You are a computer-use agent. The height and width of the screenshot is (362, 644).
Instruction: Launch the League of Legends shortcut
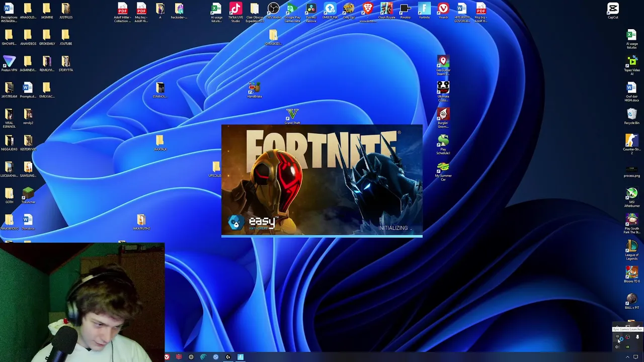click(x=632, y=250)
